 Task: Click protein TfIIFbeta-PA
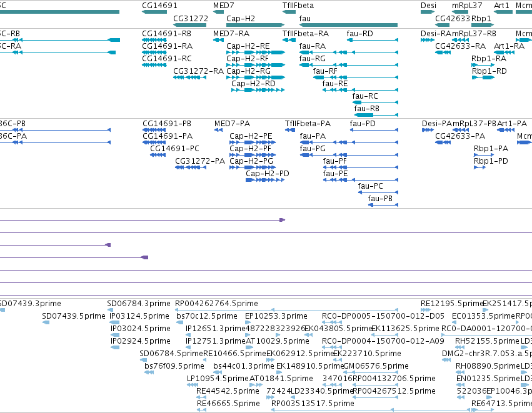tap(290, 130)
